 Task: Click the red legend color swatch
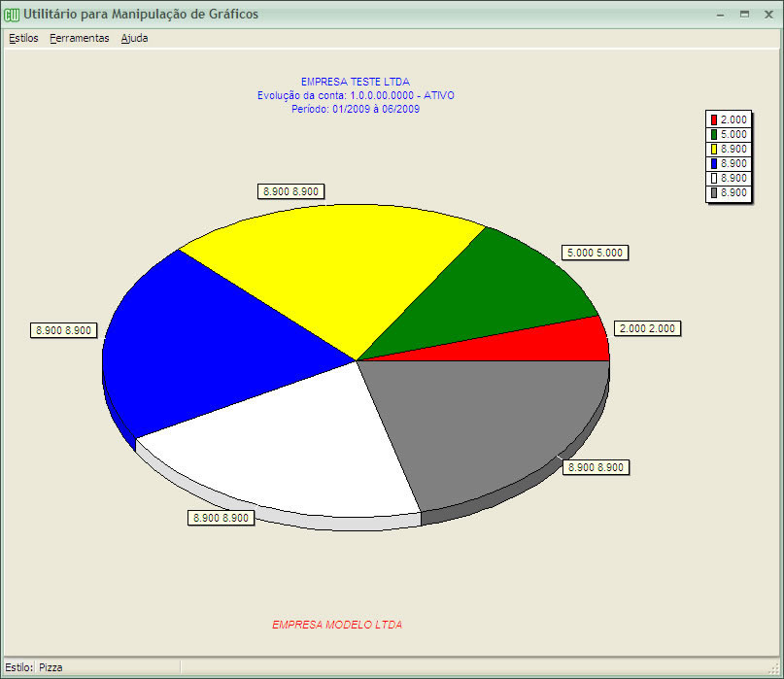click(x=714, y=120)
